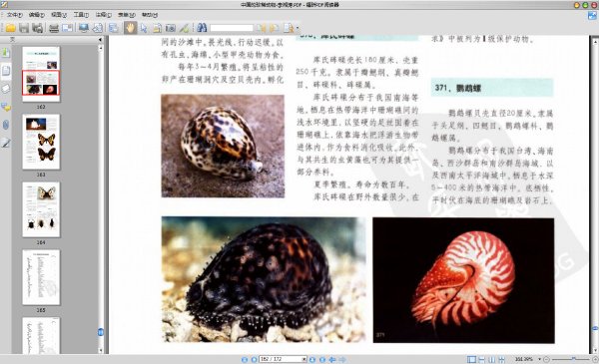Screen dimensions: 599x364
Task: Open the third menu (视图) in the menu bar
Action: point(59,15)
